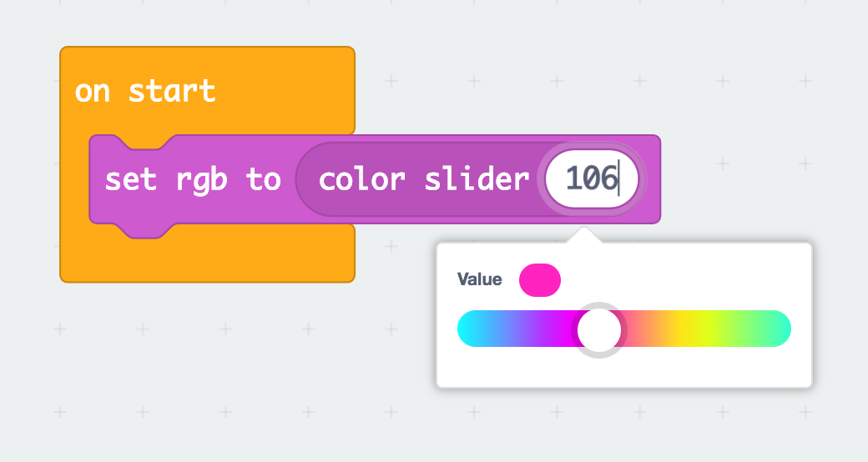This screenshot has width=868, height=462.
Task: Click the popup's pointer arrow under 106
Action: 583,234
